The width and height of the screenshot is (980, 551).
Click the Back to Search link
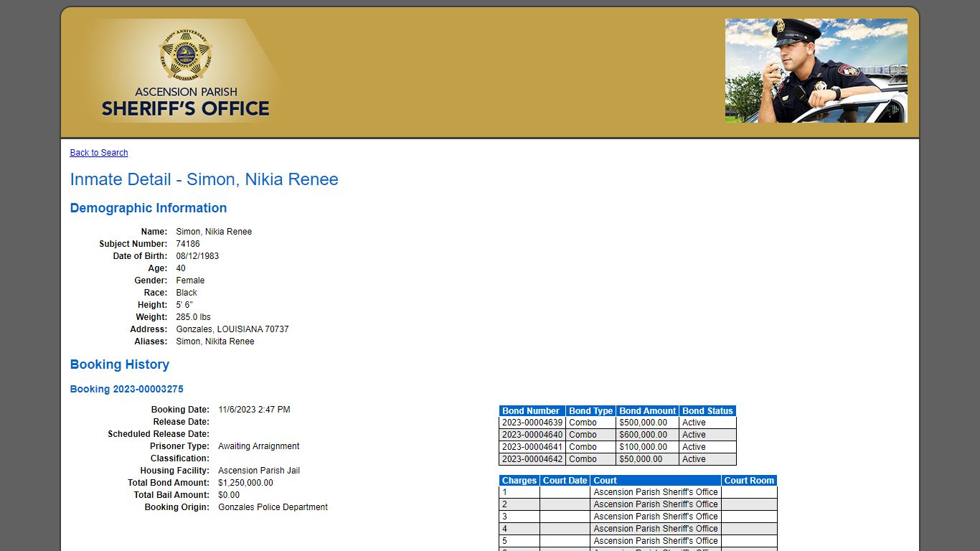pos(99,153)
